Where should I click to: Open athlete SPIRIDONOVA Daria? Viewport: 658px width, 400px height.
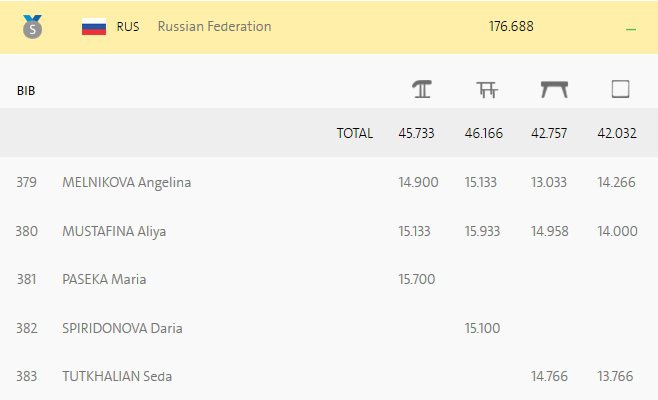click(x=122, y=328)
